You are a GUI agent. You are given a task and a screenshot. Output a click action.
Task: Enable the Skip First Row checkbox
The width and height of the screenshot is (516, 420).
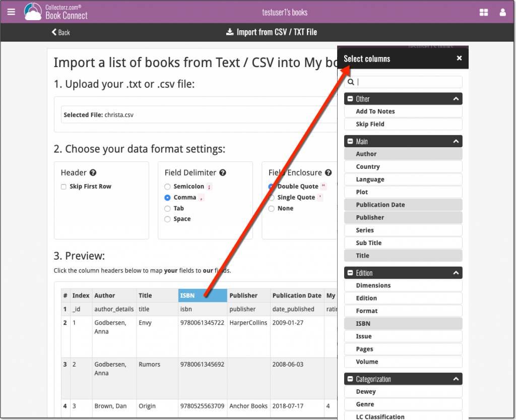pyautogui.click(x=63, y=186)
